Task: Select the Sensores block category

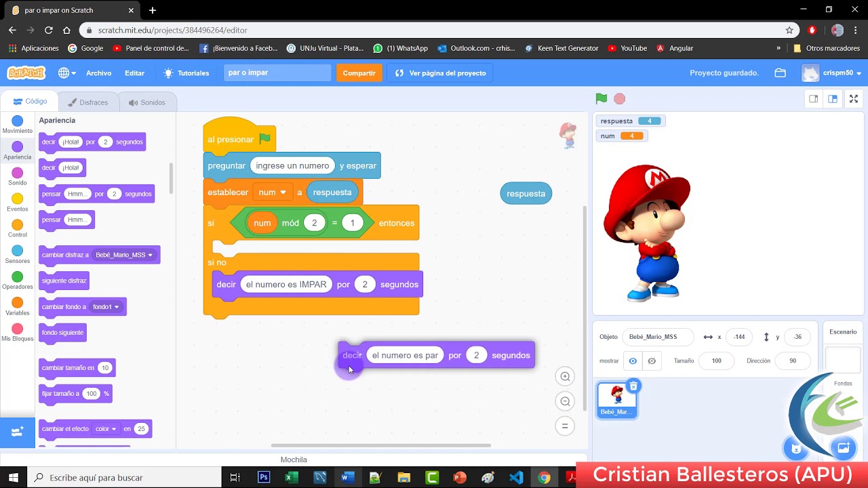Action: pos(18,255)
